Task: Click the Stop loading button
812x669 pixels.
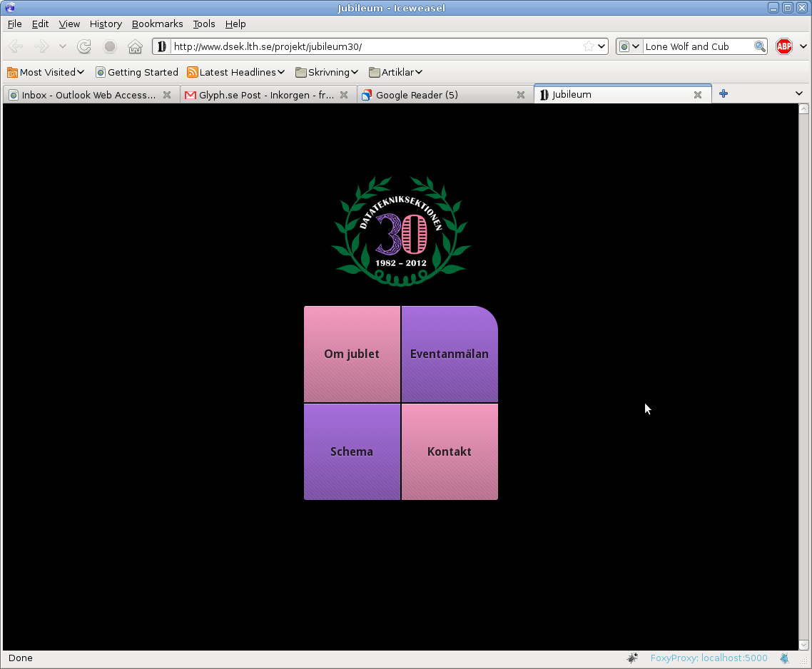Action: tap(110, 46)
